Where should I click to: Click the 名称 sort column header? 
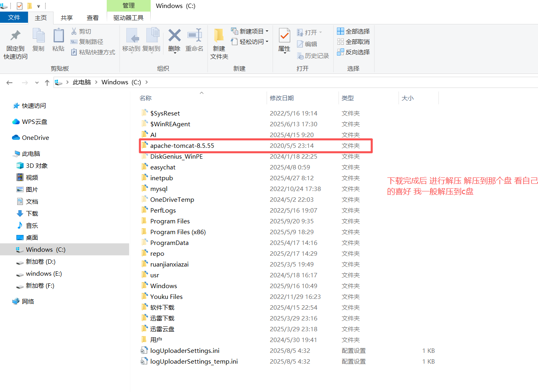tap(145, 98)
